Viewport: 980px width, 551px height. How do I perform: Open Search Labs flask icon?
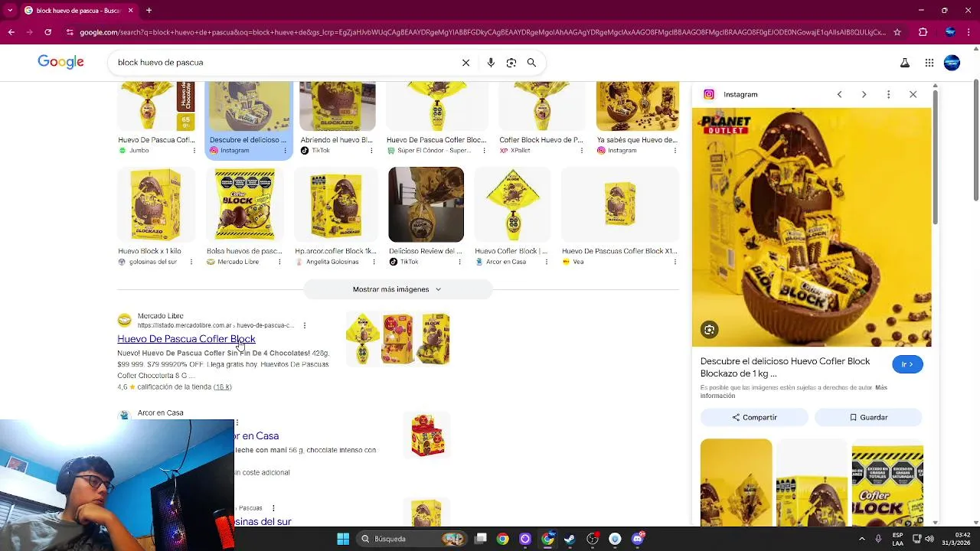pos(905,63)
